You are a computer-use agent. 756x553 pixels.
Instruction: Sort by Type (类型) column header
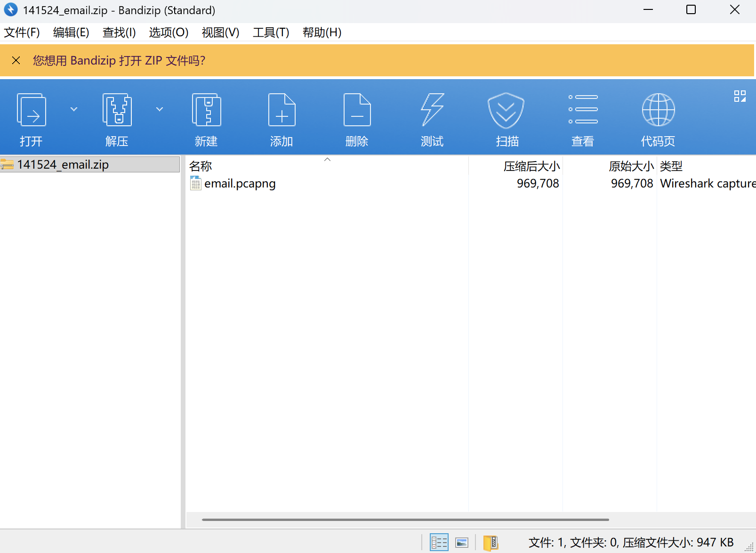(707, 166)
